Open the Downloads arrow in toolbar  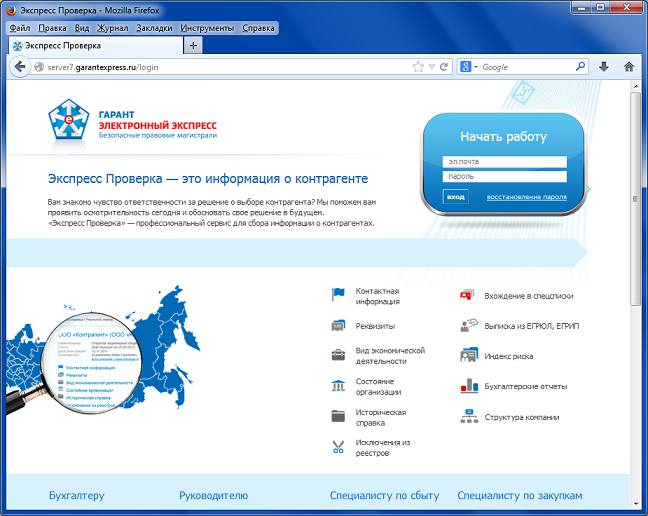tap(604, 67)
